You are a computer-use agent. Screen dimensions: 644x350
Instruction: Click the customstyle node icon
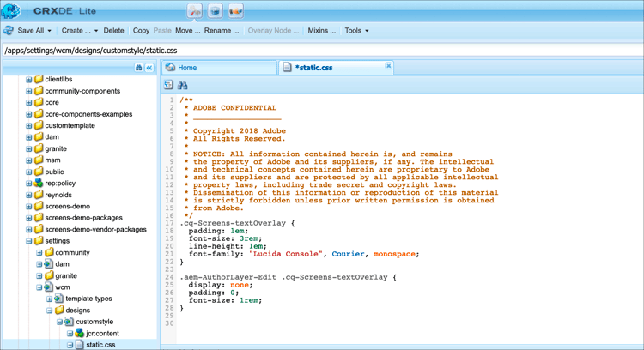click(70, 322)
